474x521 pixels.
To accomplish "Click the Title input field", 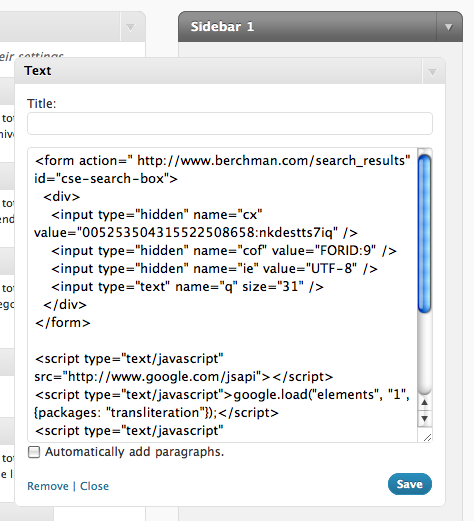I will point(230,124).
